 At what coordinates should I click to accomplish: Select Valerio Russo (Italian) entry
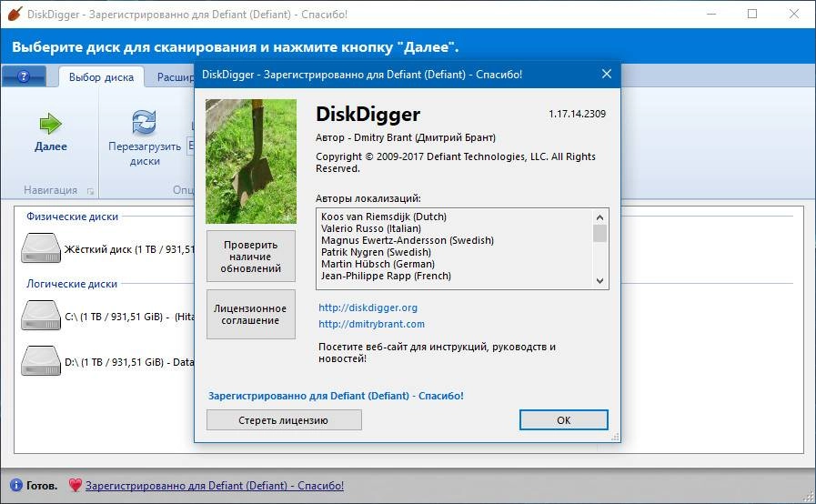tap(371, 228)
